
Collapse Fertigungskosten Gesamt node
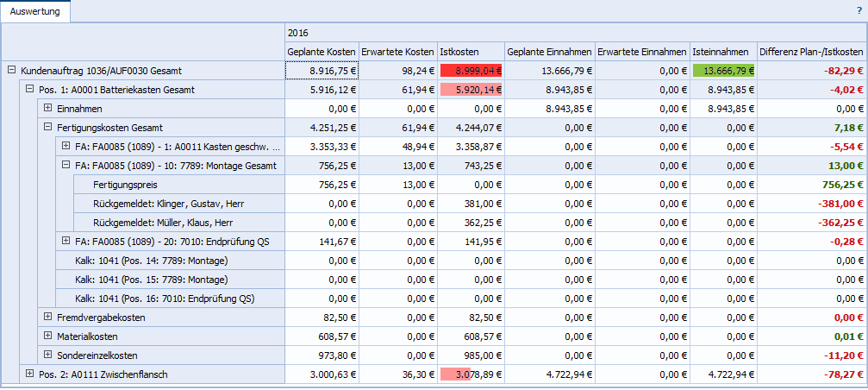[47, 128]
